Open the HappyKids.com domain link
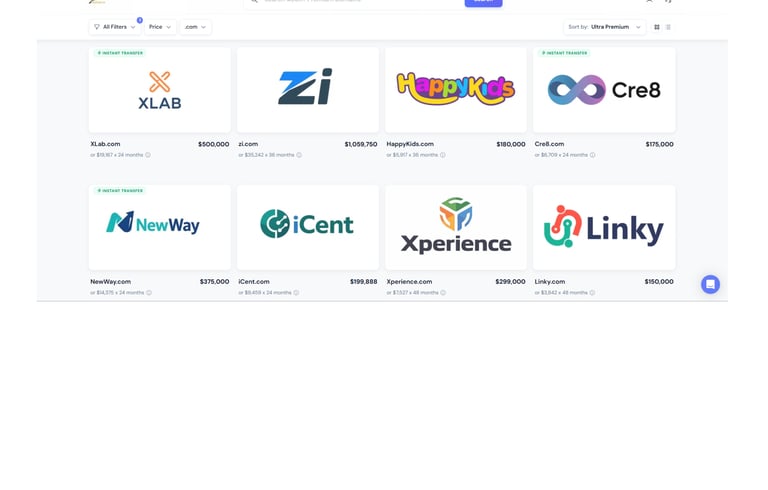 410,144
